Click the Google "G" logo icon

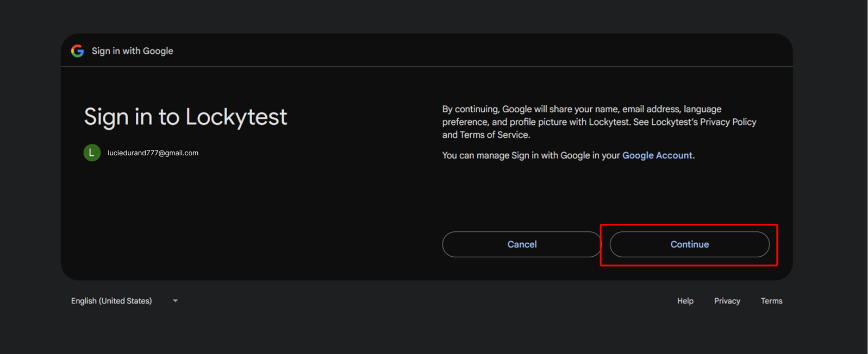[x=77, y=51]
